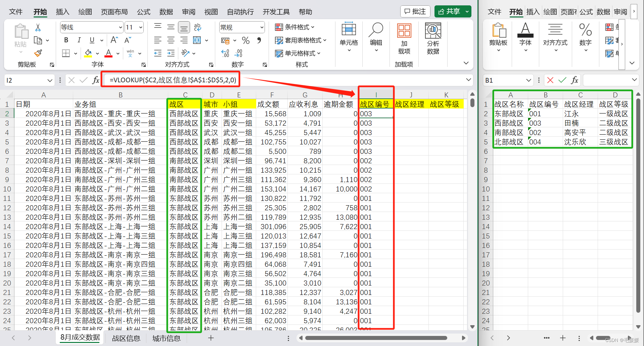Toggle bottom vertical alignment
The width and height of the screenshot is (644, 346).
[x=184, y=27]
